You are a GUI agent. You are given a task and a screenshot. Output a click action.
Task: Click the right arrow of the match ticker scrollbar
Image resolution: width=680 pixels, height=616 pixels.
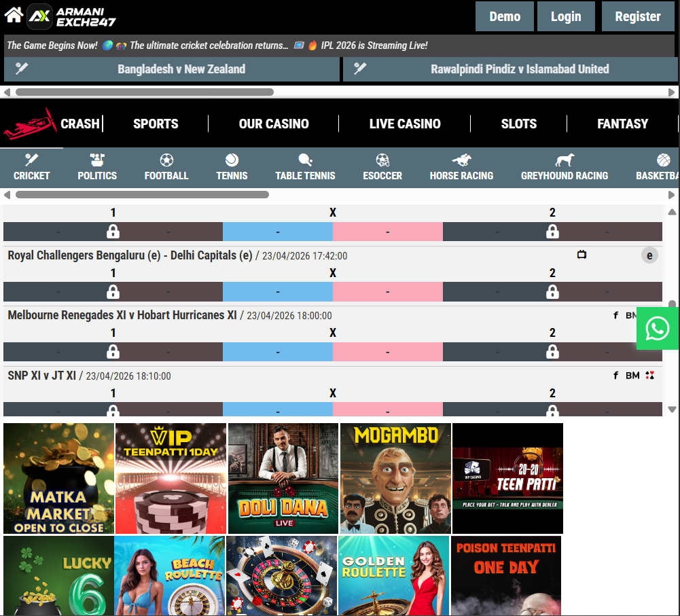671,92
